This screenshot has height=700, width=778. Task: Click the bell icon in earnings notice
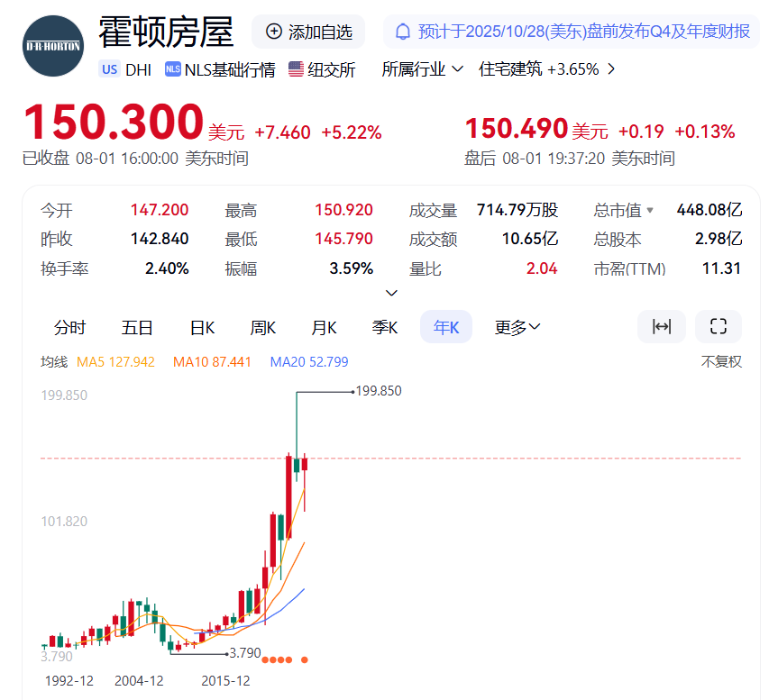[x=402, y=32]
